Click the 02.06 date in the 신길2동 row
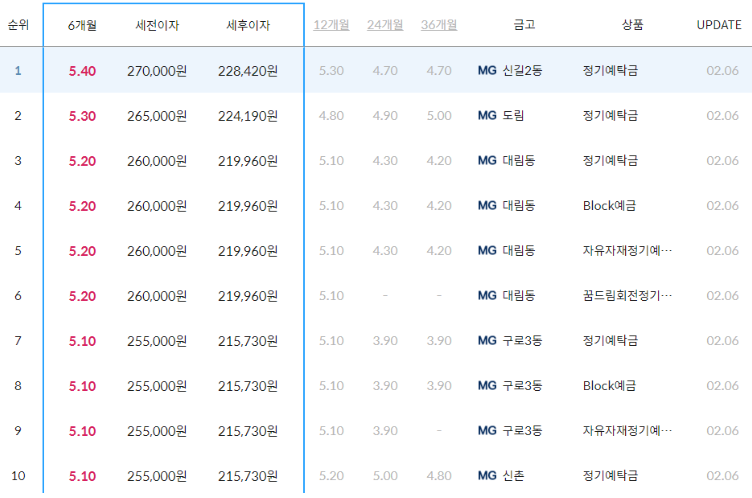 [x=722, y=71]
